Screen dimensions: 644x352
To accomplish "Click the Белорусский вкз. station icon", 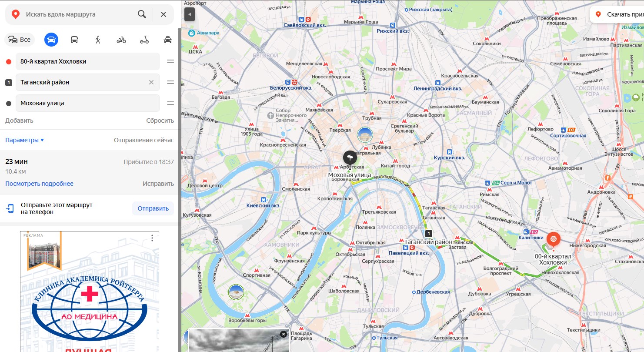I will click(287, 81).
